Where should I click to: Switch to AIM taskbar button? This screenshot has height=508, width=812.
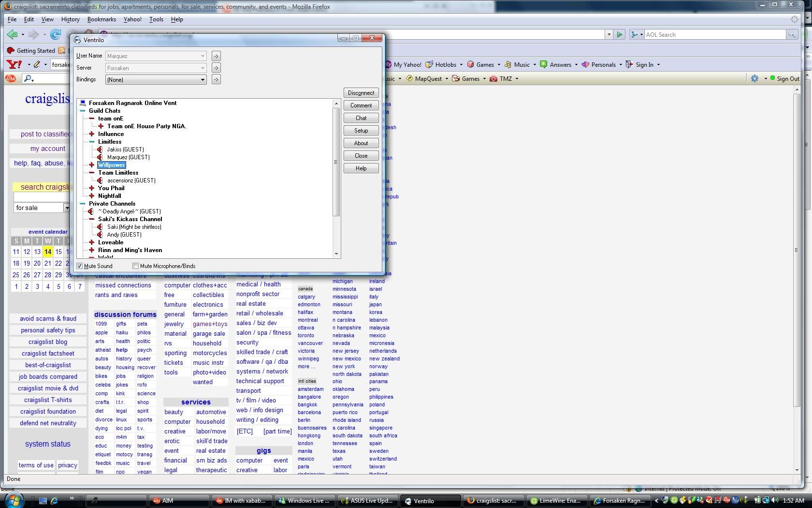(178, 501)
